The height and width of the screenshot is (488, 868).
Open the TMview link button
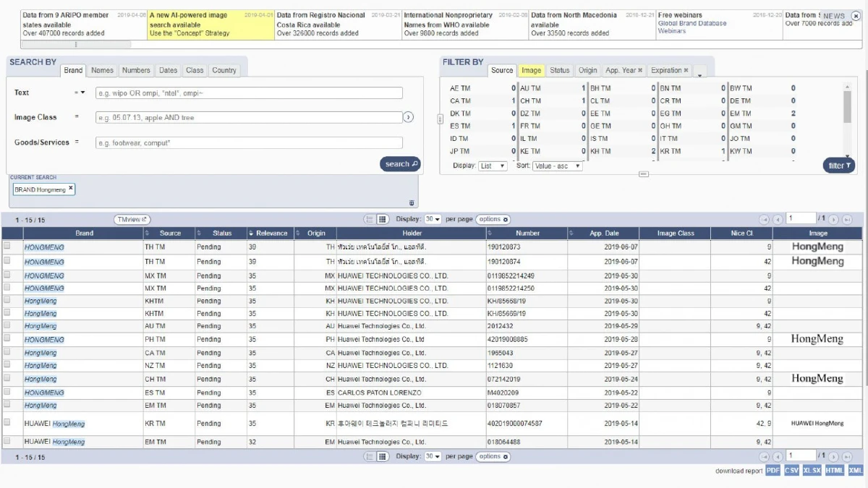tap(132, 219)
